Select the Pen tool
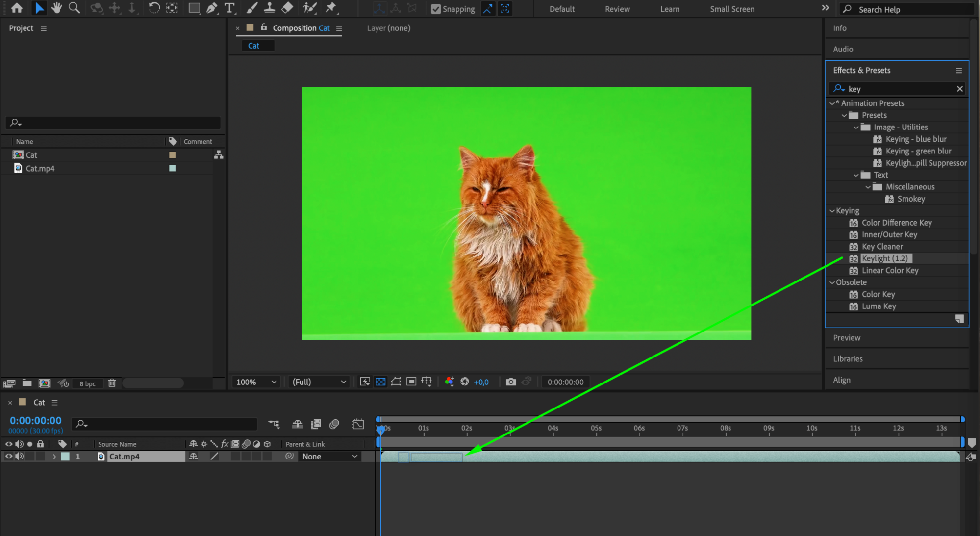 pyautogui.click(x=212, y=8)
